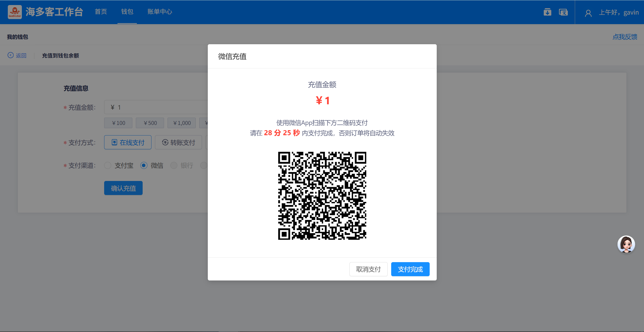The image size is (644, 332).
Task: Open the customer service assistant avatar
Action: (x=626, y=244)
